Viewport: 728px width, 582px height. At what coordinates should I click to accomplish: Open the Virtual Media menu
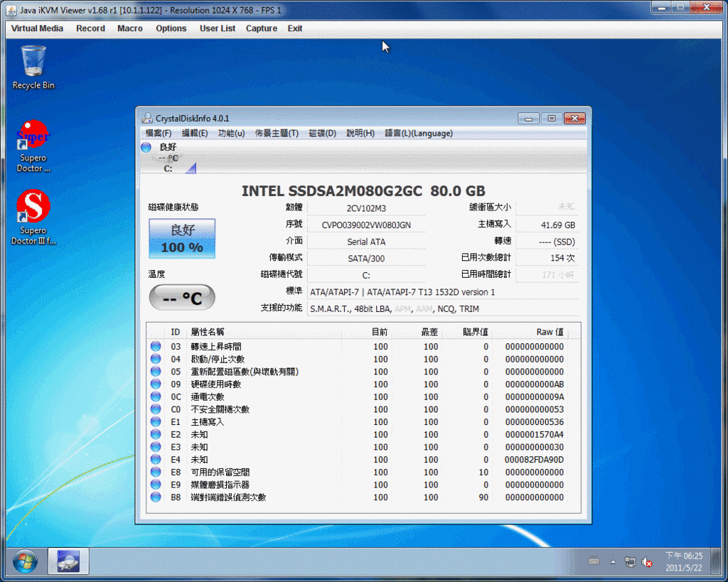point(37,28)
